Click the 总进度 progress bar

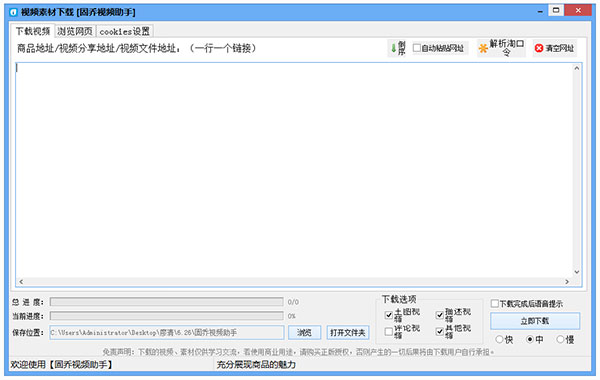[166, 302]
